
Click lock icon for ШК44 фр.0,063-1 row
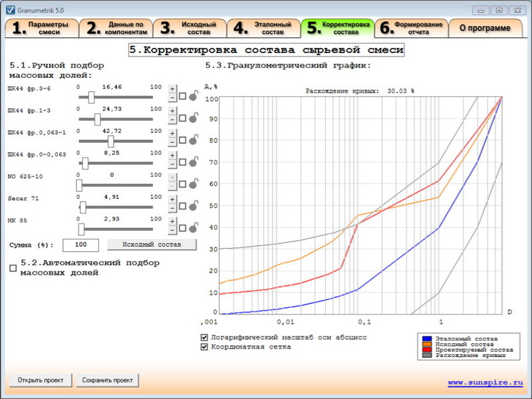[x=194, y=140]
